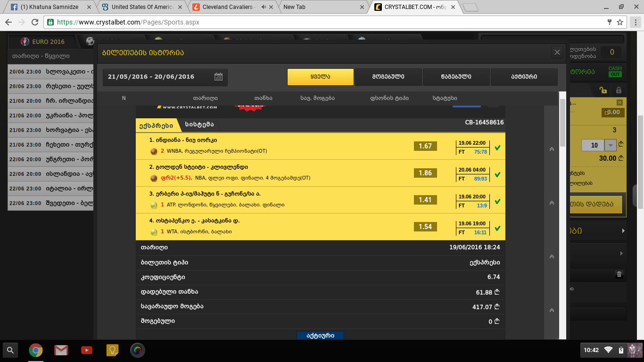
Task: Click the blue აქტიური status button below the ticket
Action: click(x=320, y=336)
